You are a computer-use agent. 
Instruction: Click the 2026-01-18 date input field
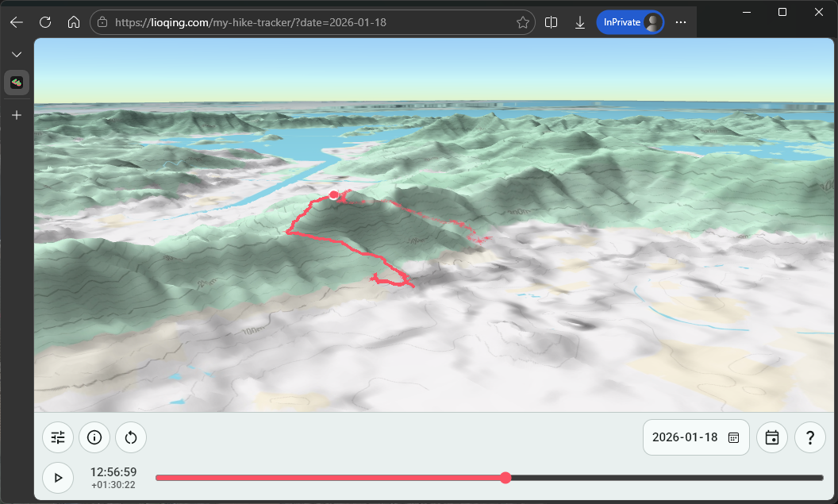684,437
